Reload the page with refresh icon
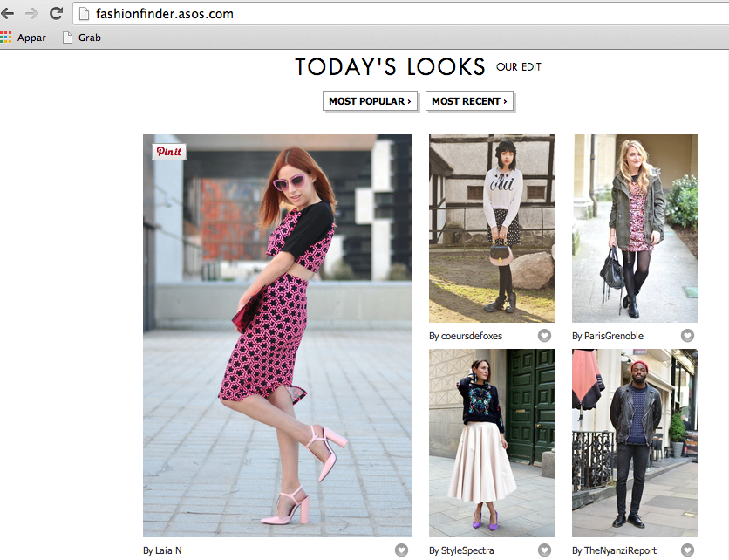 57,13
